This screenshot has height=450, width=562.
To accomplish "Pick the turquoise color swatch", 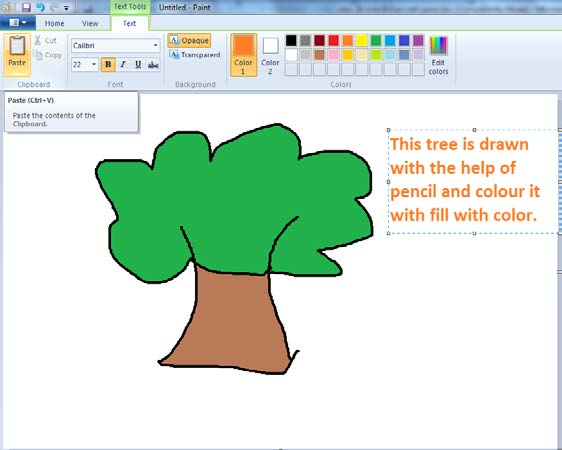I will [x=390, y=40].
